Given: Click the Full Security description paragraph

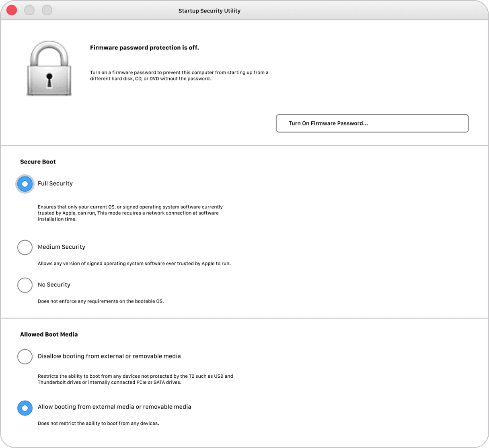Looking at the screenshot, I should pyautogui.click(x=130, y=213).
